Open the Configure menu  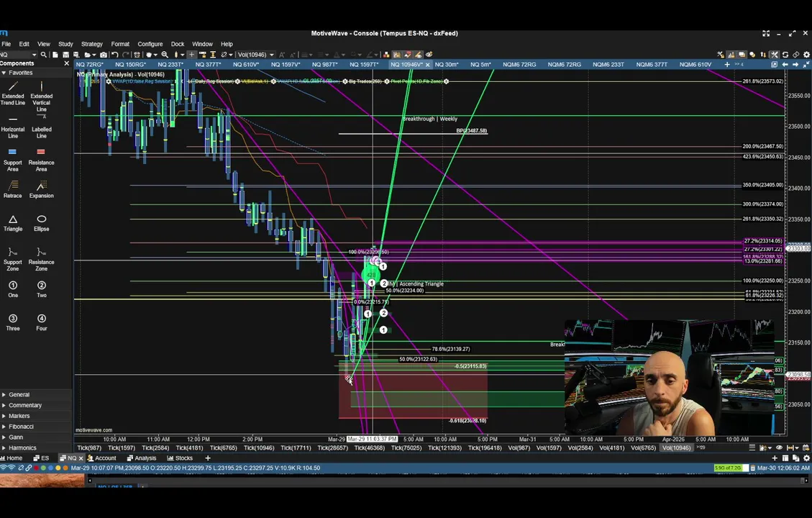[x=150, y=44]
